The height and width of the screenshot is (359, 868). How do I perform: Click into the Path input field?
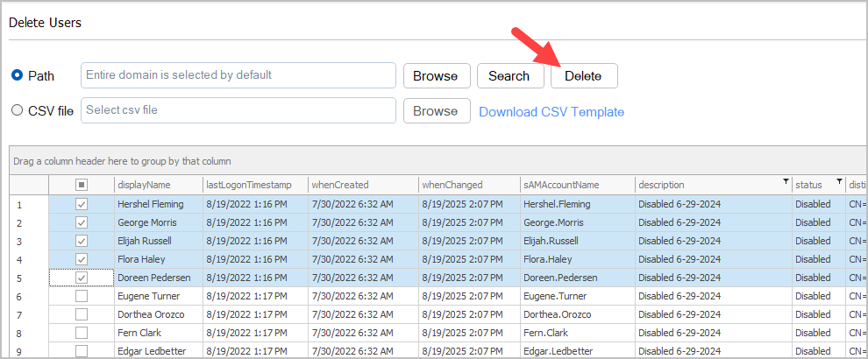[238, 75]
